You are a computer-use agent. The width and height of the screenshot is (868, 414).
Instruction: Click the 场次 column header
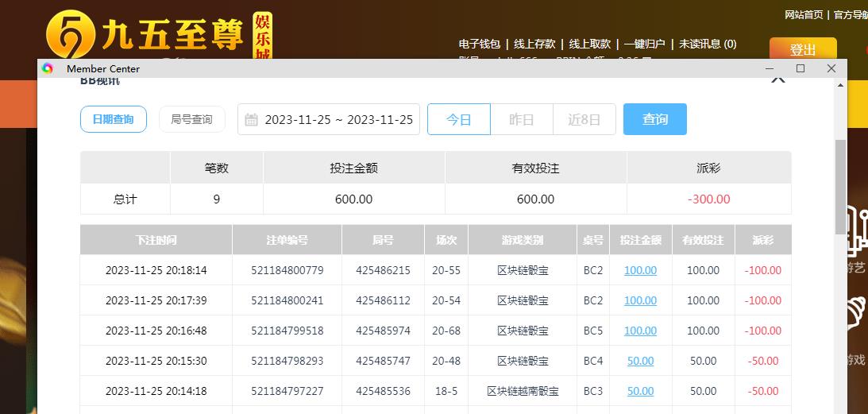[446, 240]
